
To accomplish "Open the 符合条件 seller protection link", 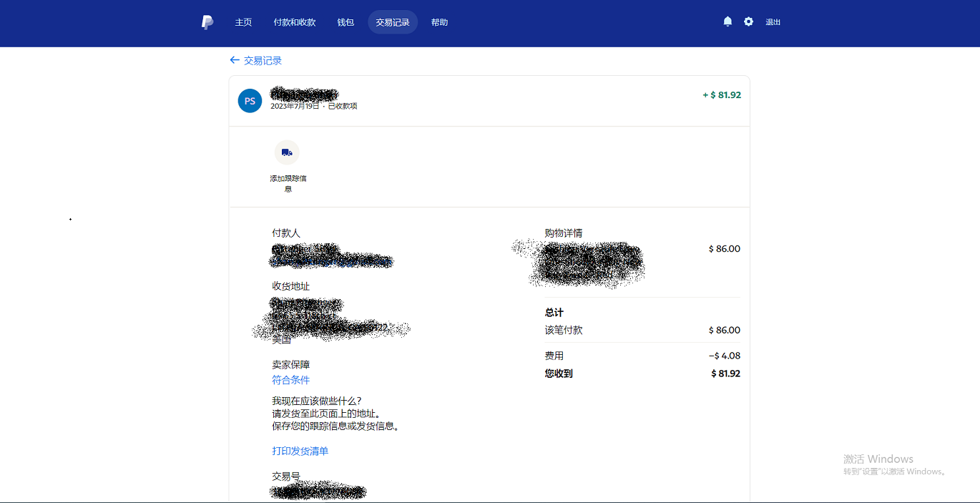I will (290, 380).
